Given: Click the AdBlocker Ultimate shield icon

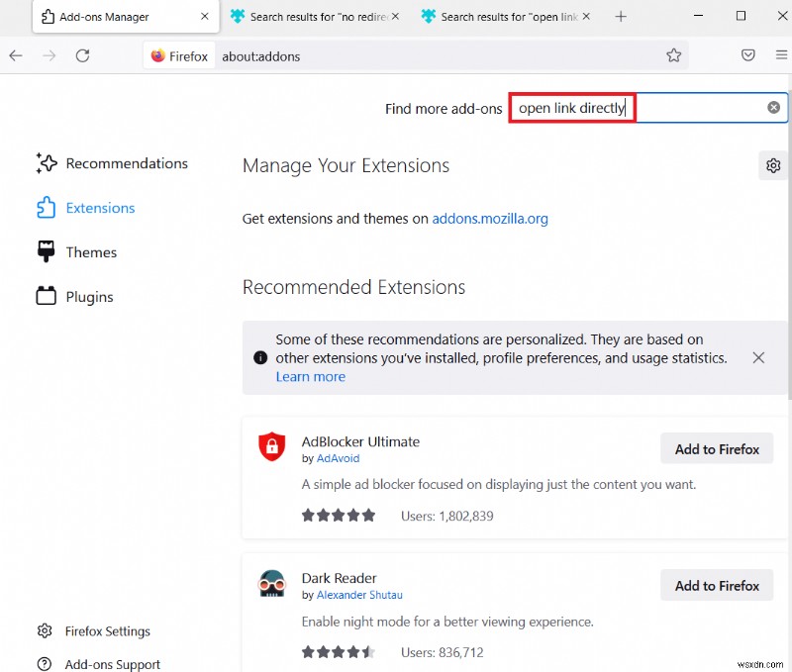Looking at the screenshot, I should tap(271, 447).
